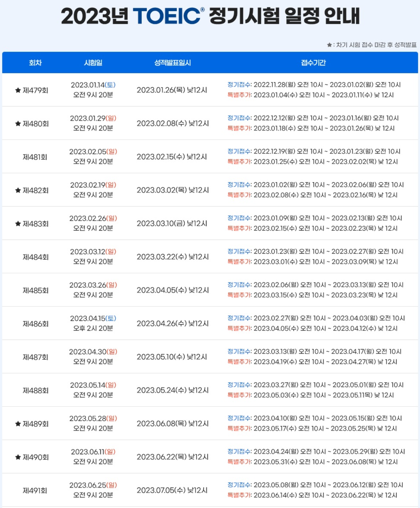420x508 pixels.
Task: Click the star icon beside 제480회
Action: (18, 124)
